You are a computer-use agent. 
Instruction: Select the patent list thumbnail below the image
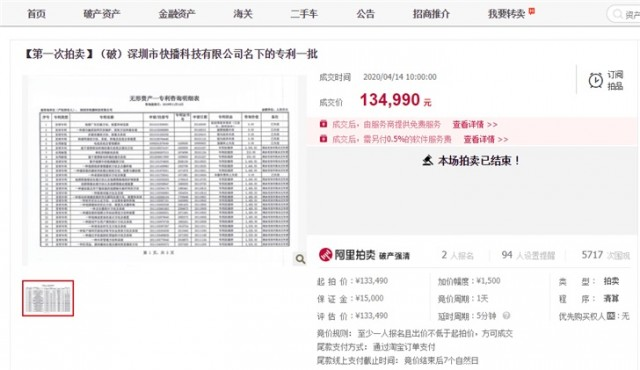coord(48,298)
